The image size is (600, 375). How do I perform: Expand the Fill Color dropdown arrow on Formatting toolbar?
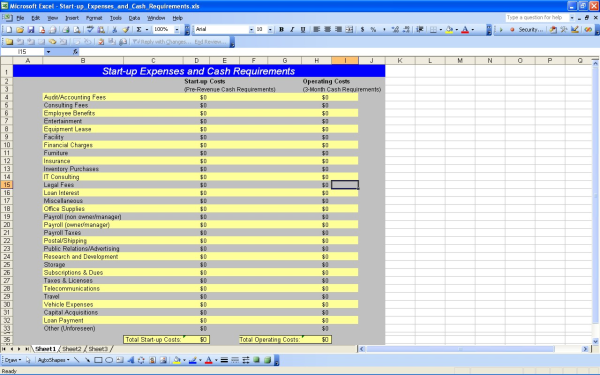pos(457,29)
